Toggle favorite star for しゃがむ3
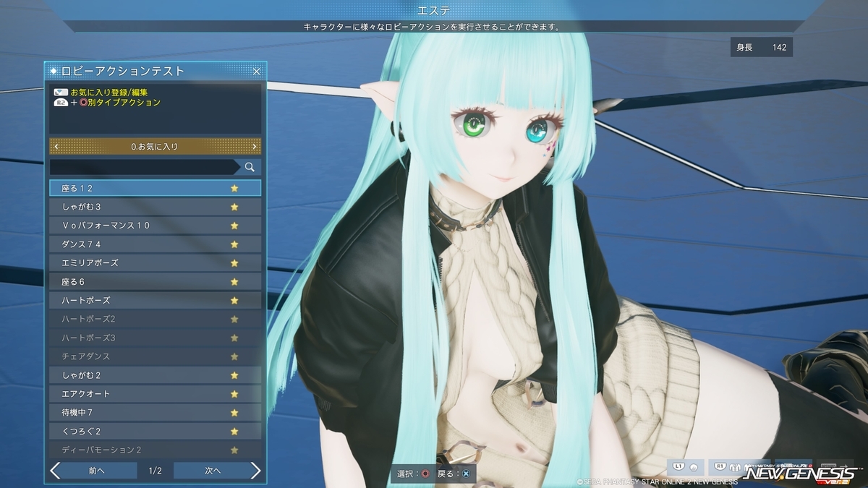Image resolution: width=868 pixels, height=488 pixels. pos(234,207)
